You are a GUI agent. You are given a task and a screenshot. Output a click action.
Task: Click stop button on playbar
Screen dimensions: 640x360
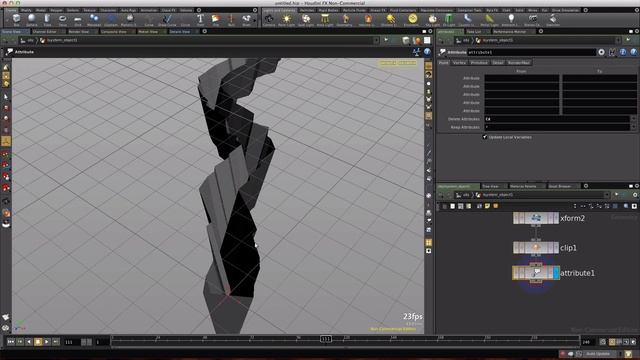coord(38,342)
